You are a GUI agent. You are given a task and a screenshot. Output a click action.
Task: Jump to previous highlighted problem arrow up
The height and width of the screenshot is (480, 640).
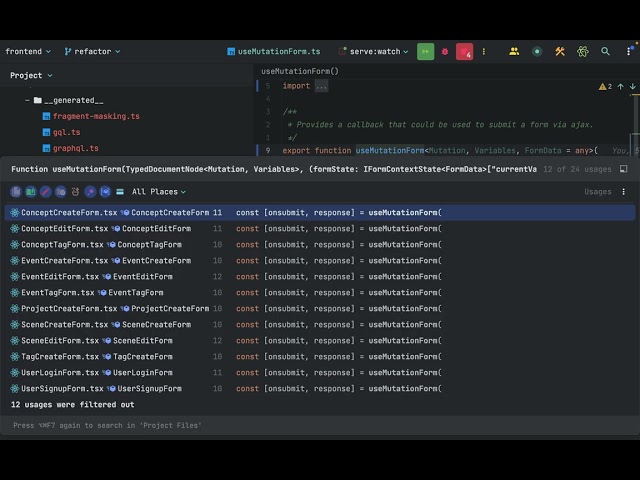click(620, 86)
